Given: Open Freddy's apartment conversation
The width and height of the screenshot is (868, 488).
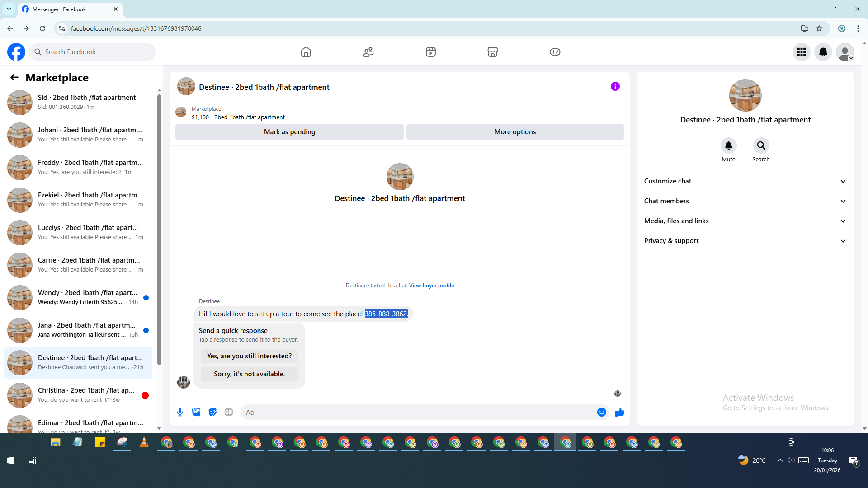Looking at the screenshot, I should pos(78,168).
